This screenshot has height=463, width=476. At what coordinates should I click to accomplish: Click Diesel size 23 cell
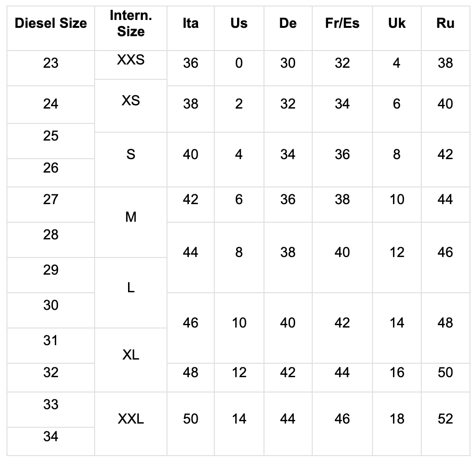click(x=51, y=63)
